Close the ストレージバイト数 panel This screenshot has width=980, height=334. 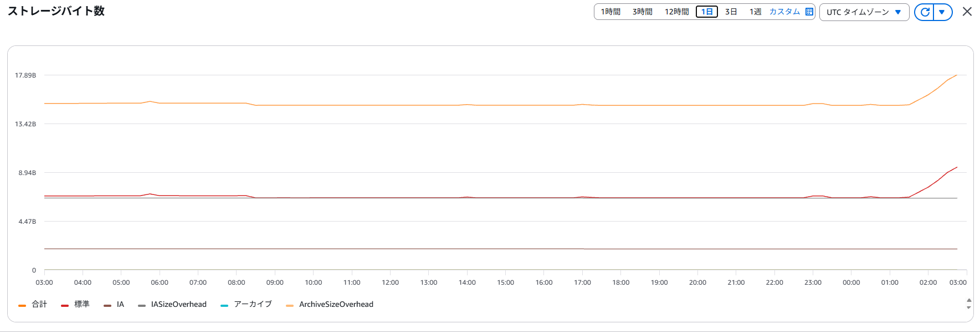click(x=967, y=12)
